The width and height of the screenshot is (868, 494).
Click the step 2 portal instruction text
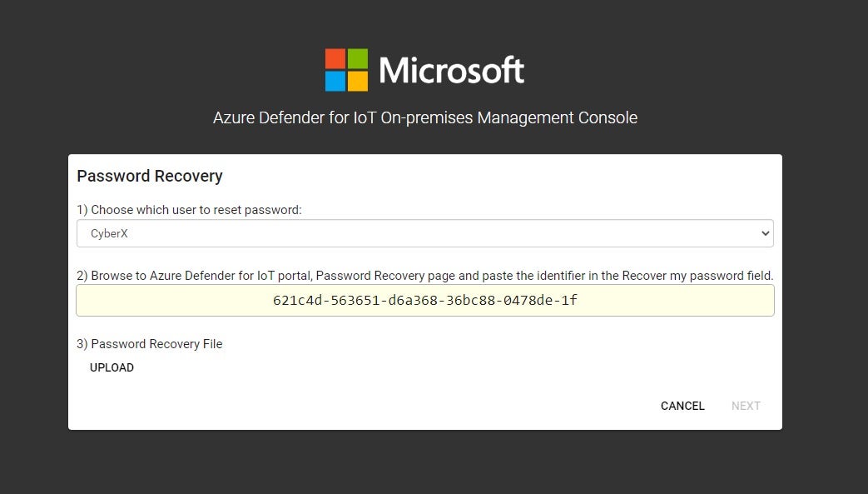point(424,275)
